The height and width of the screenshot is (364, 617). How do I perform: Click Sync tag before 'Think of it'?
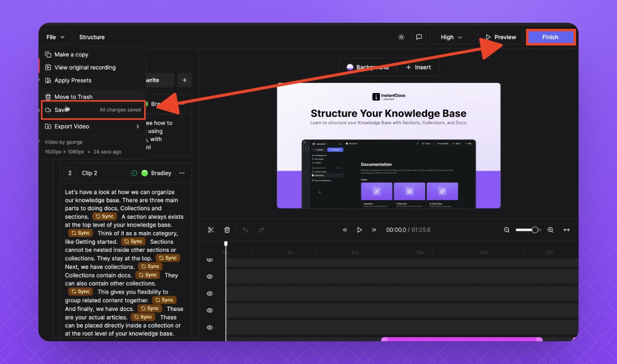click(x=81, y=233)
